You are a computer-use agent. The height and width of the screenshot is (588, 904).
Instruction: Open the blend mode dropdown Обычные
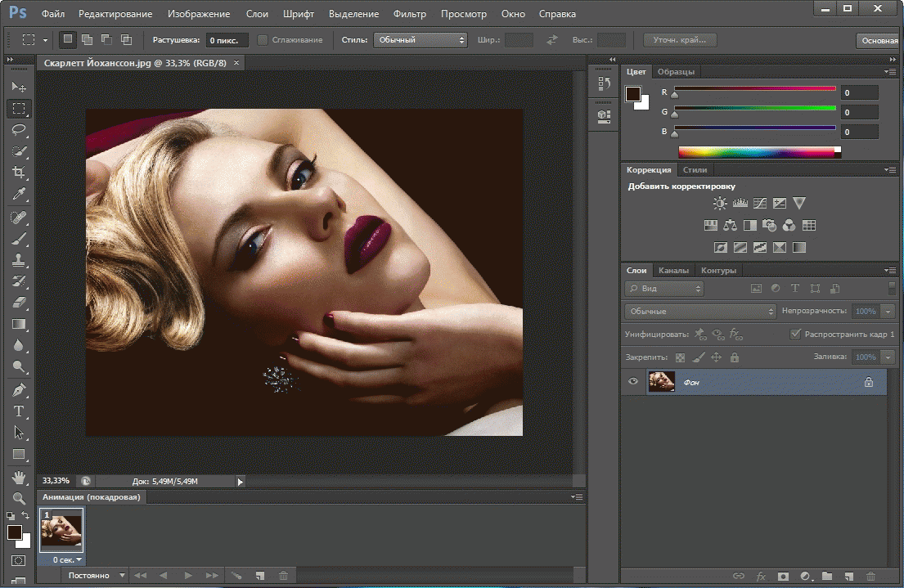pos(700,312)
